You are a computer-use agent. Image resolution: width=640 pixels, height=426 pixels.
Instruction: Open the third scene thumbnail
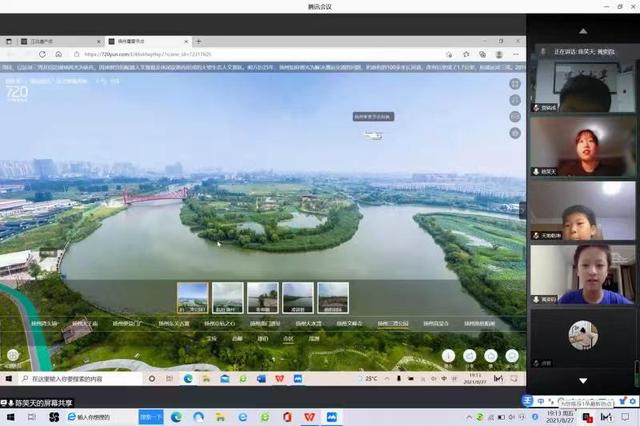[263, 298]
